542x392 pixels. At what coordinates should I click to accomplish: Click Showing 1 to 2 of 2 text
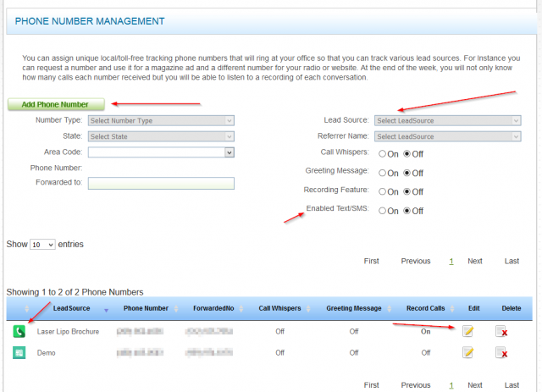pyautogui.click(x=75, y=292)
